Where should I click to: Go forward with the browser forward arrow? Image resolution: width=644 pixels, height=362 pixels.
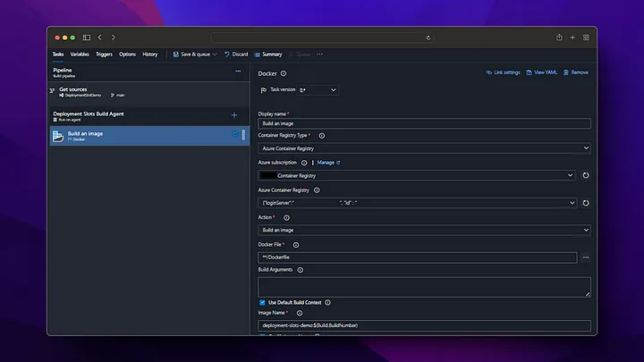114,38
